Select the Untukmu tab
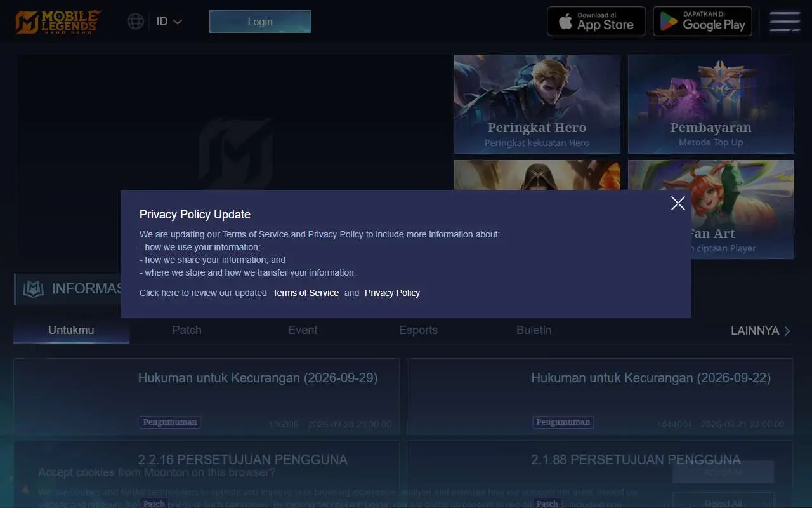This screenshot has width=812, height=508. pos(71,330)
